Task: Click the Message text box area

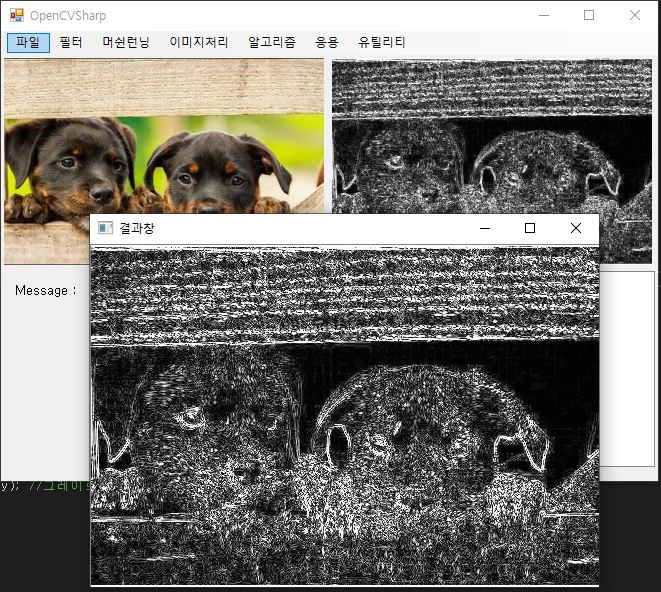Action: (627, 369)
